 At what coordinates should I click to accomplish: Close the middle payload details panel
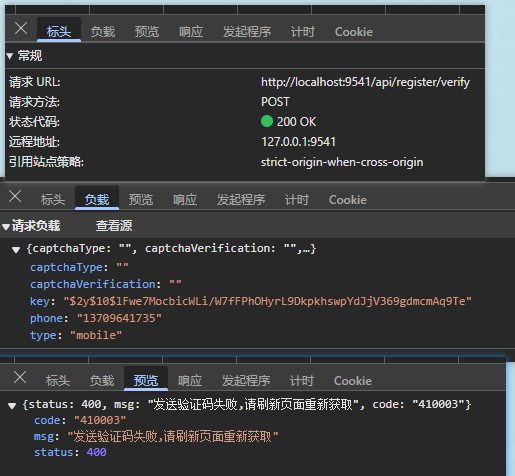pyautogui.click(x=15, y=196)
